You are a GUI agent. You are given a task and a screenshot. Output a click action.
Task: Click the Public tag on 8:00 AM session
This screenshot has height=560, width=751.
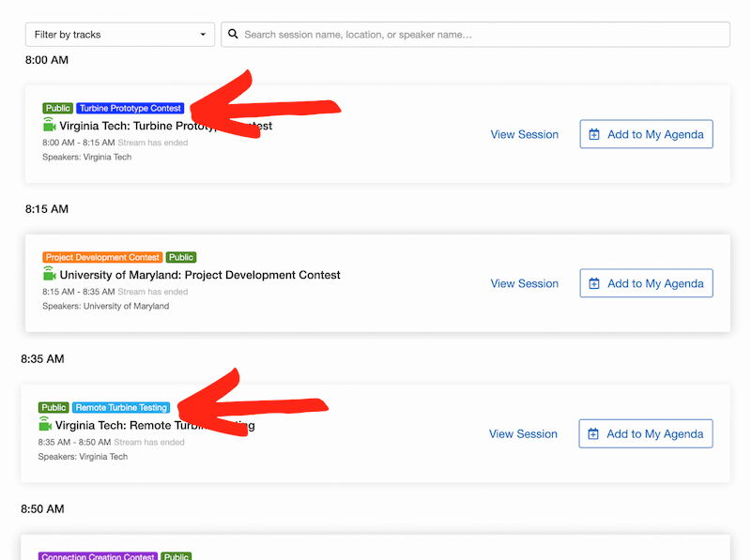tap(58, 109)
